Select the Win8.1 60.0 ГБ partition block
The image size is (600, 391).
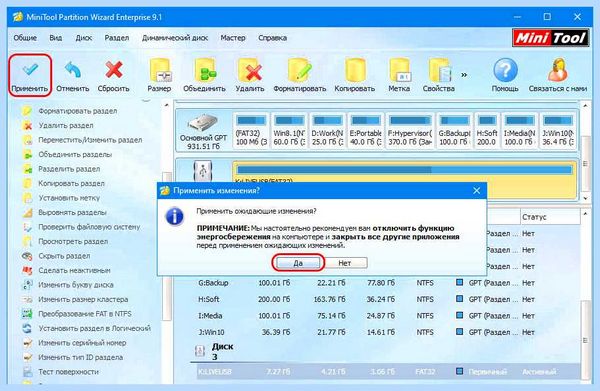point(289,131)
